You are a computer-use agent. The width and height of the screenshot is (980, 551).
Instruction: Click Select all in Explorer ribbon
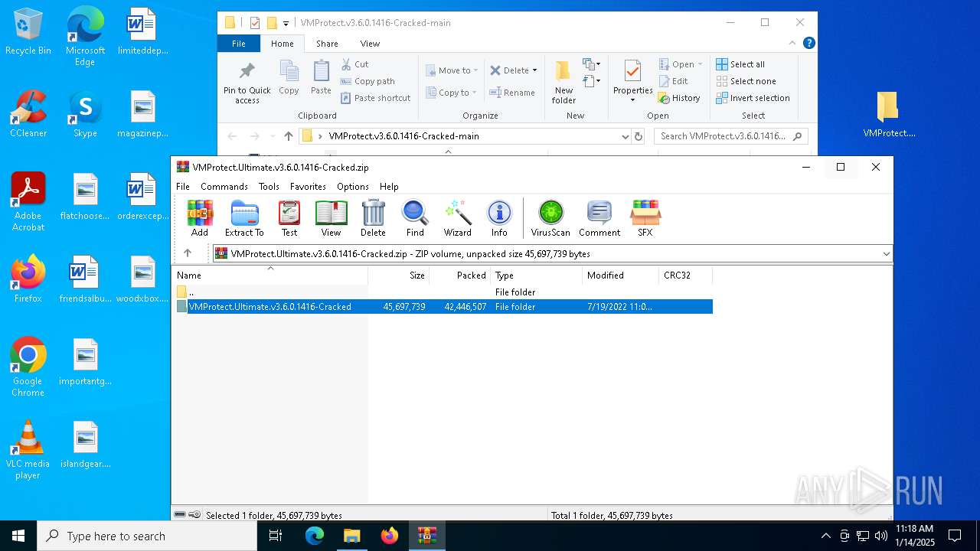tap(740, 64)
